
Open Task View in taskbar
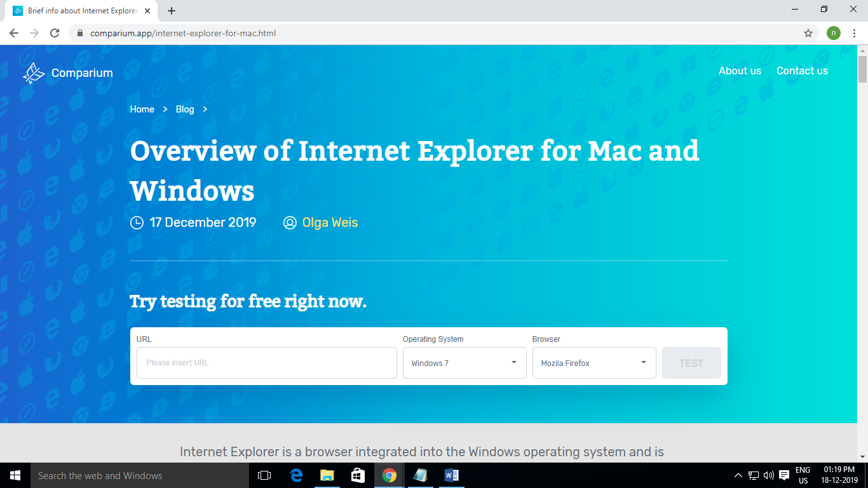pos(264,475)
